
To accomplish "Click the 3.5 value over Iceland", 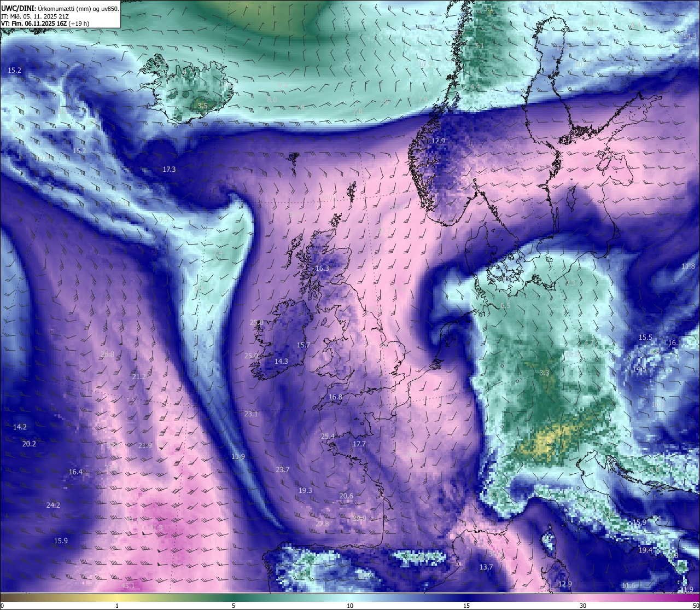I will (202, 106).
